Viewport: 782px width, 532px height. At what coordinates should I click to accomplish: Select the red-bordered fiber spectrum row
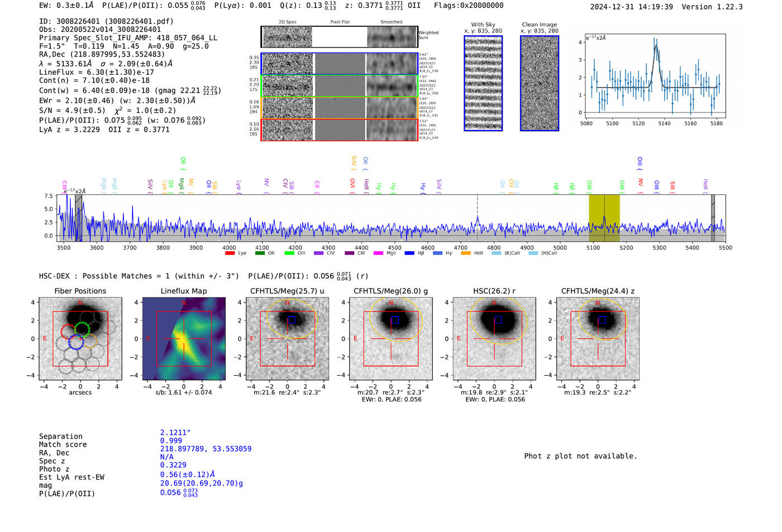339,130
